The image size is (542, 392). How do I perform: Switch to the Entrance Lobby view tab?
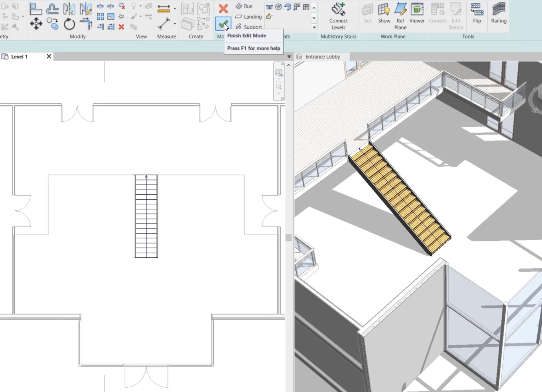coord(323,57)
